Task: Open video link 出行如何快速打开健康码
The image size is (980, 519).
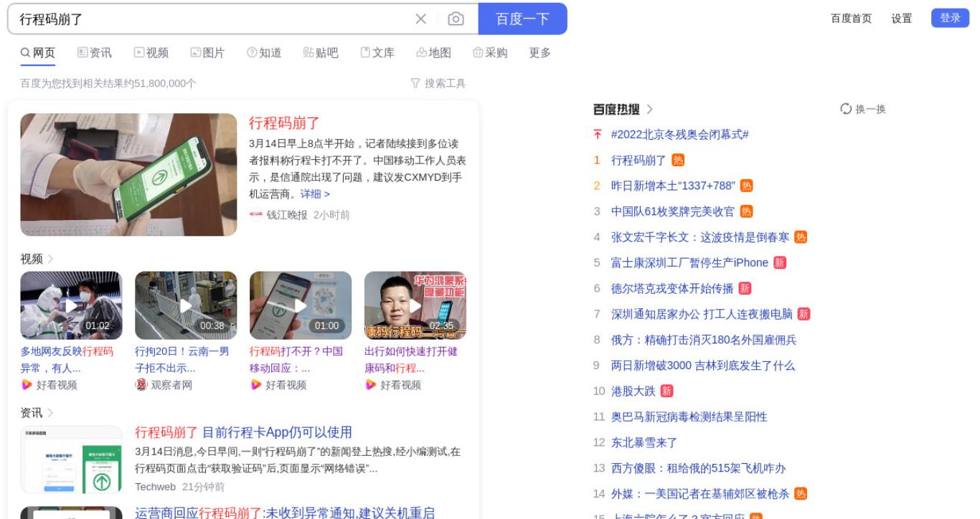Action: coord(411,360)
